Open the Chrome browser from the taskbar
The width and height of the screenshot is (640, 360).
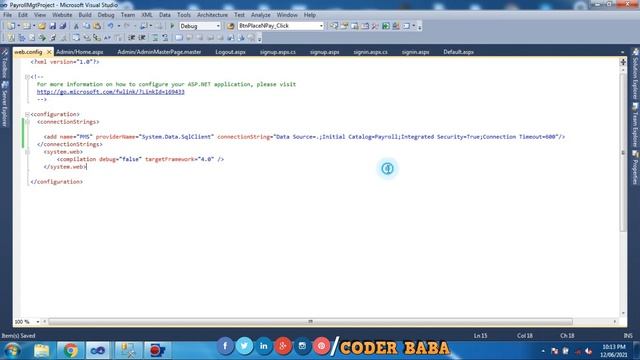click(70, 350)
